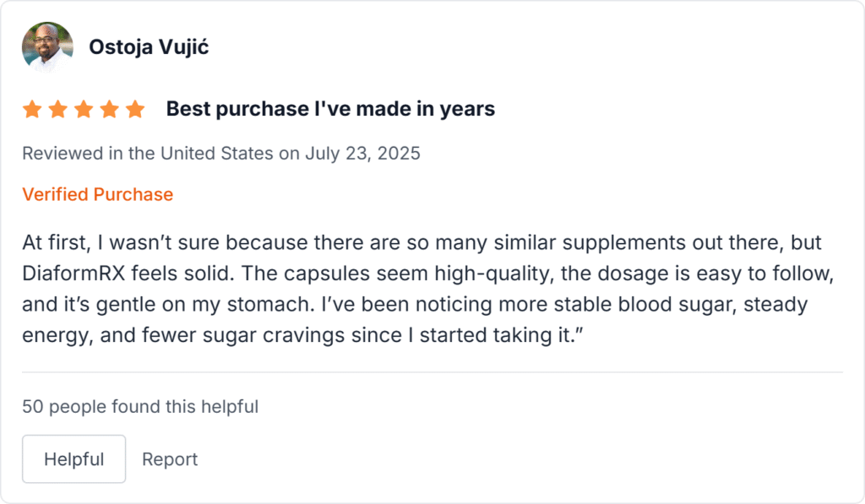This screenshot has height=504, width=865.
Task: Click the review line starting "At first"
Action: coord(422,244)
